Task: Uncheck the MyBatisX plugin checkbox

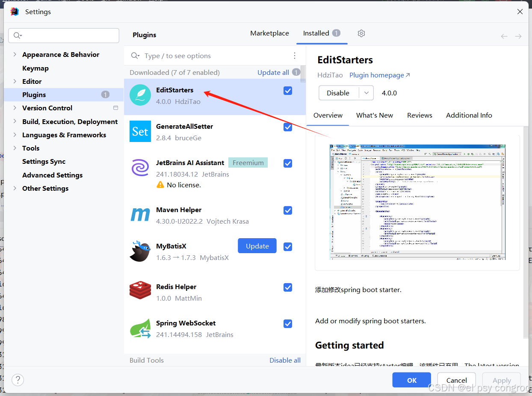Action: [288, 247]
